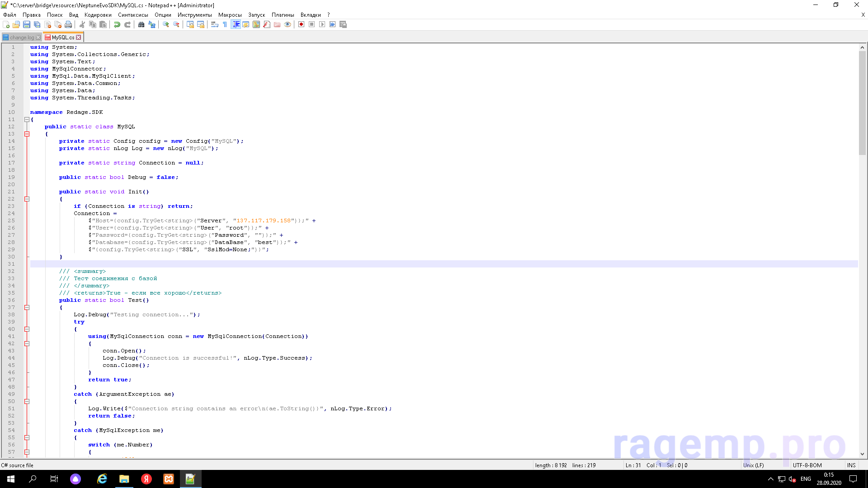This screenshot has height=488, width=868.
Task: Switch to the change.log tab
Action: 21,38
